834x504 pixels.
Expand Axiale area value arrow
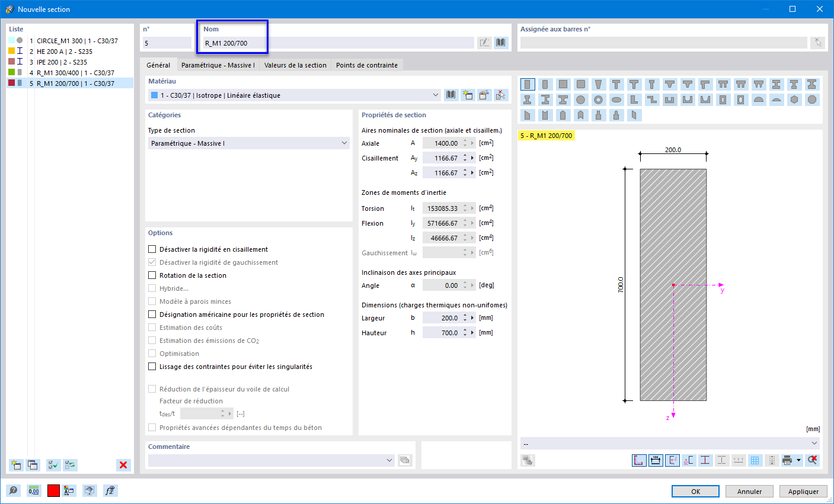(472, 143)
